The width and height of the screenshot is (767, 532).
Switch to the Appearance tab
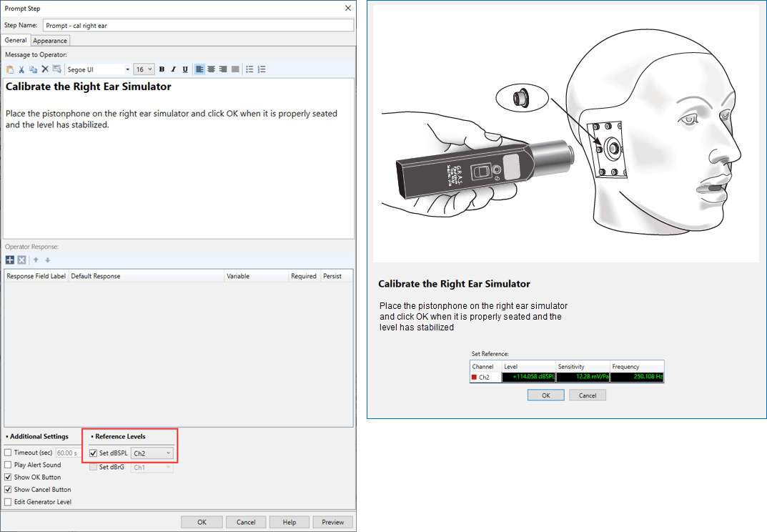50,41
